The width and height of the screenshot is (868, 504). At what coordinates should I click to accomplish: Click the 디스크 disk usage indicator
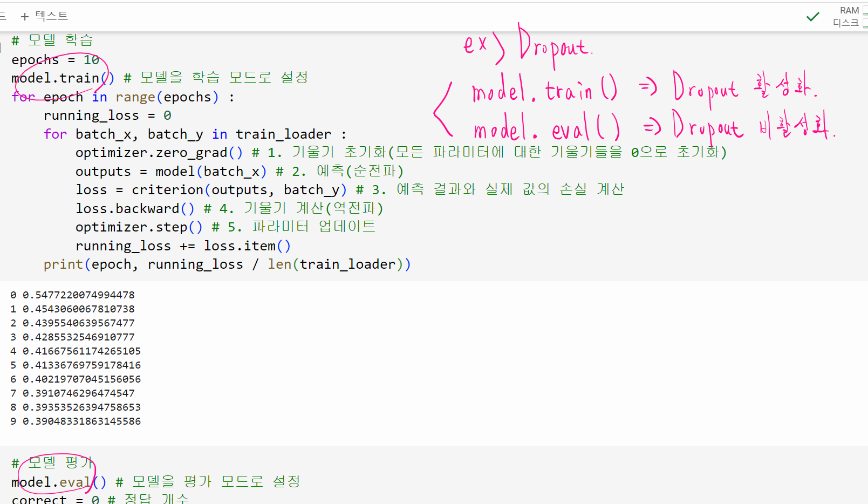click(x=846, y=23)
